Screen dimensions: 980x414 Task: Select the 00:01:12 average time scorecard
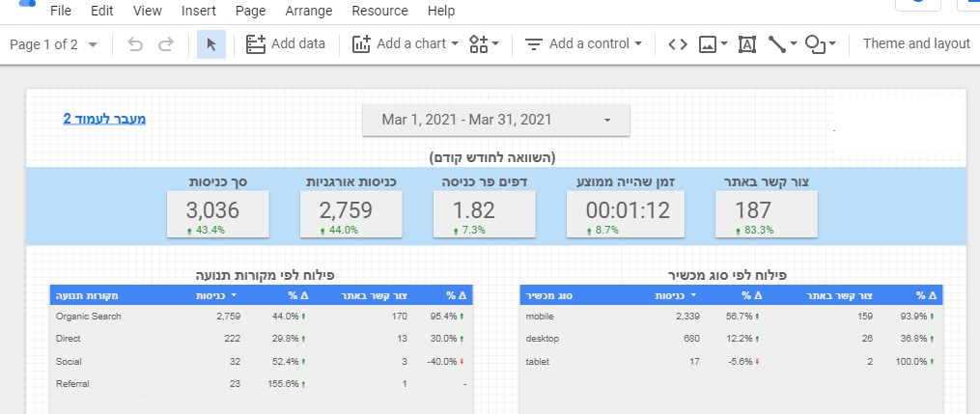click(x=626, y=214)
